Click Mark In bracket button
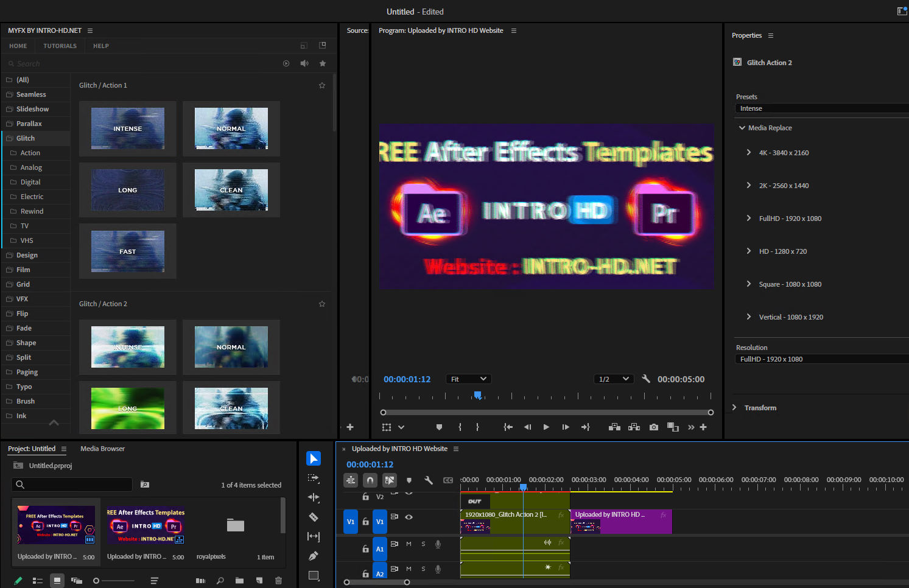Screen dimensions: 909x588 click(460, 427)
